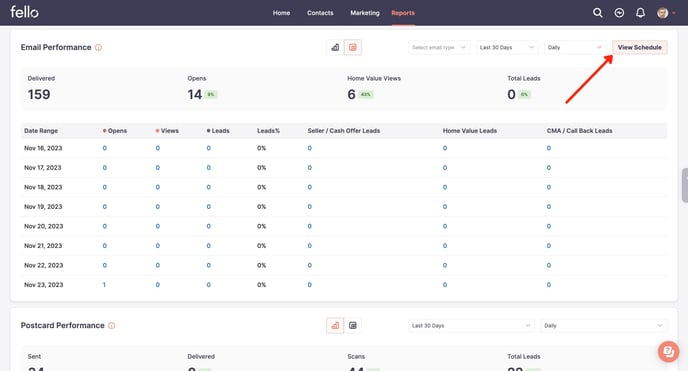
Task: Click the circular activity icon beside search
Action: [619, 13]
